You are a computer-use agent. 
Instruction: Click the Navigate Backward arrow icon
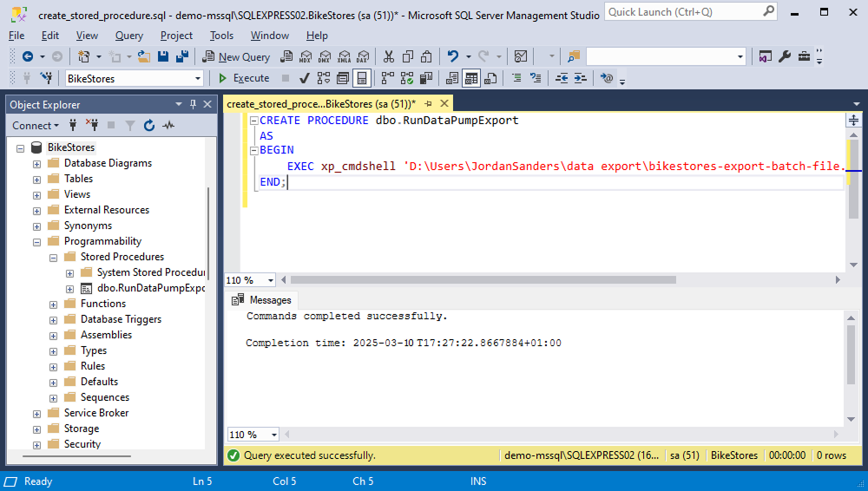pos(27,56)
